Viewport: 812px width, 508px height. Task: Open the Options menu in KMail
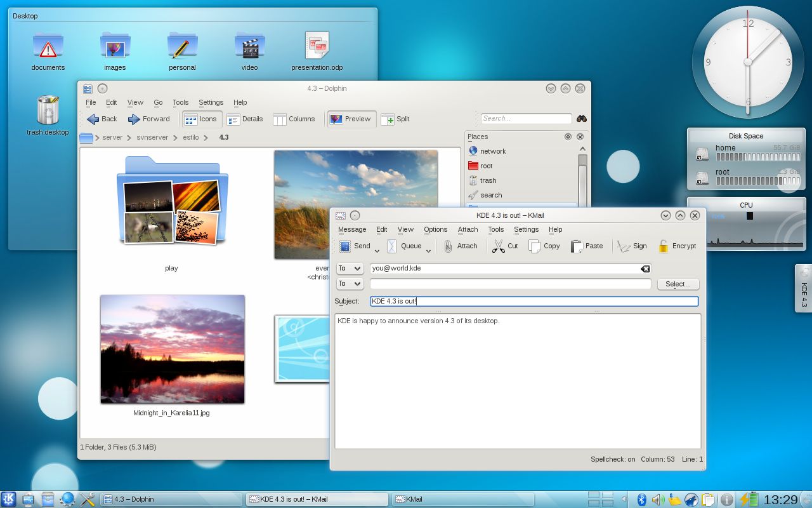pyautogui.click(x=435, y=229)
